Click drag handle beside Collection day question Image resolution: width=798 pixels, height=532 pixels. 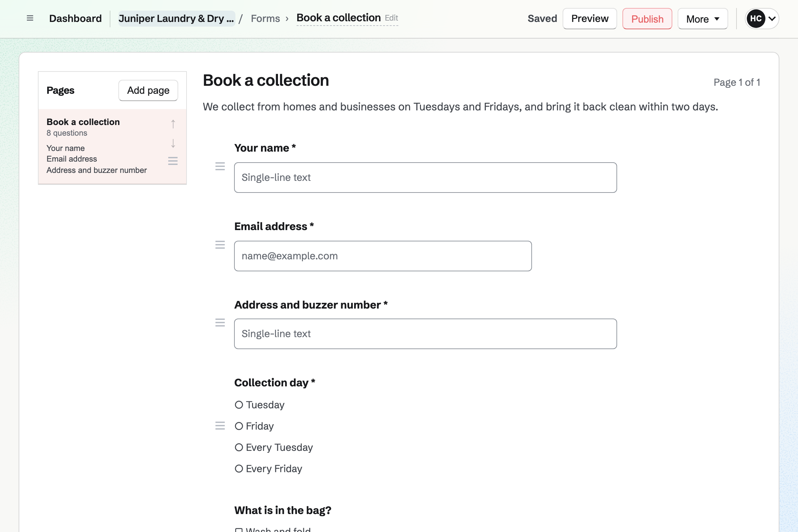pos(220,426)
